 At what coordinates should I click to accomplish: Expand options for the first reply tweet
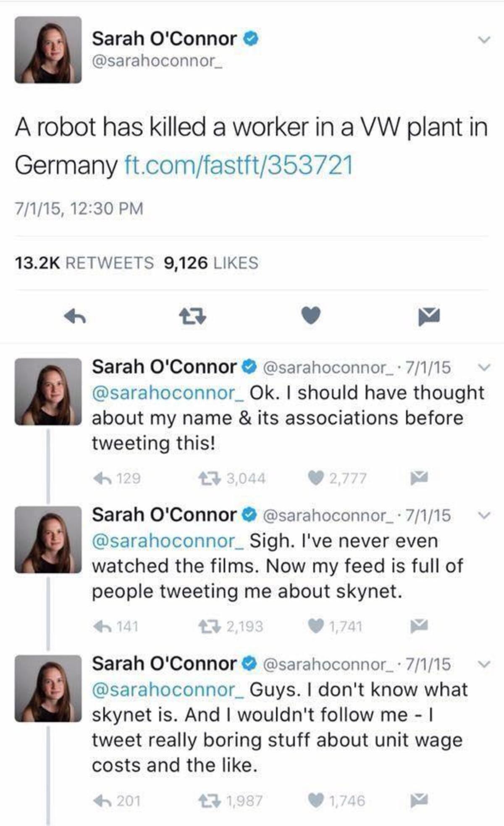(485, 368)
